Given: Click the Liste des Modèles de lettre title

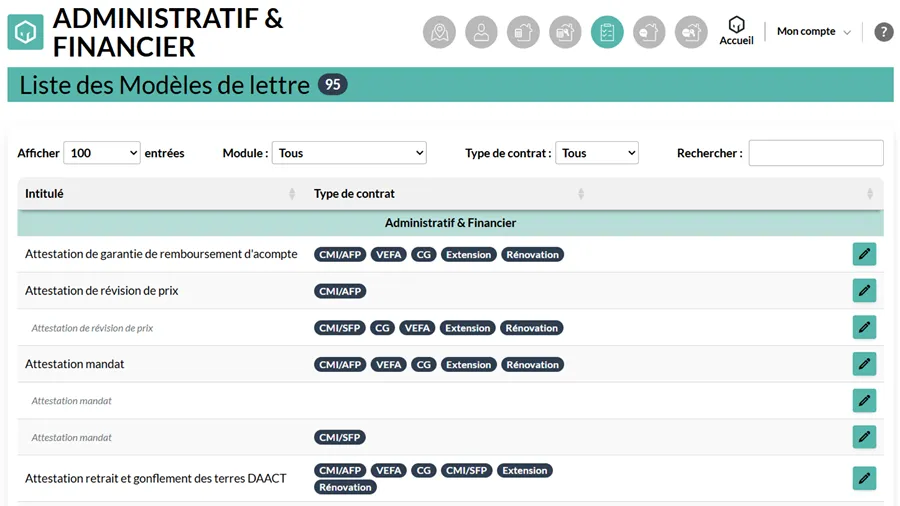Looking at the screenshot, I should [165, 85].
